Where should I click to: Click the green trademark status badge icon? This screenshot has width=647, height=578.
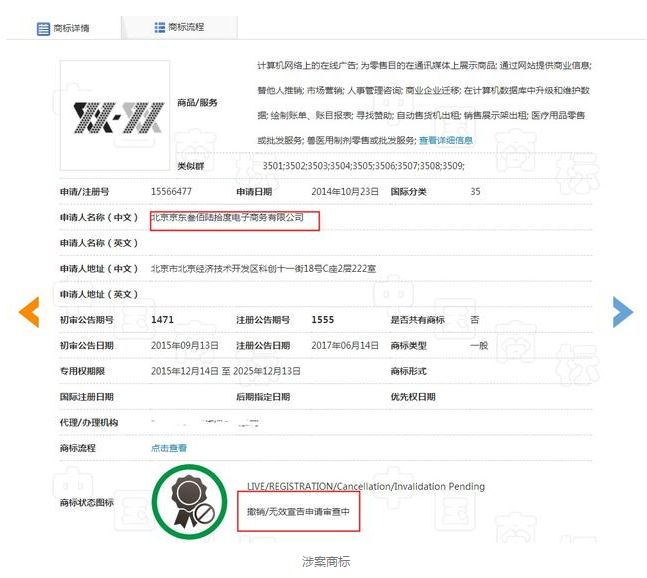click(189, 502)
